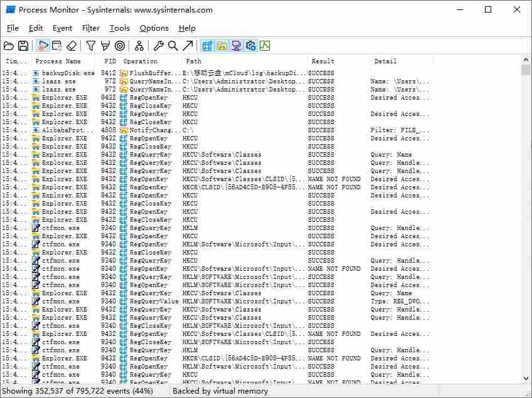Click the 'Showing 352,537 of 795,722 events' status text
This screenshot has width=532, height=398.
pos(77,391)
